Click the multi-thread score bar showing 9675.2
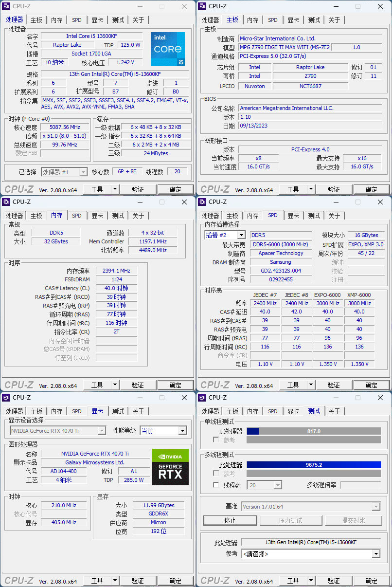The height and width of the screenshot is (587, 392). (x=314, y=465)
